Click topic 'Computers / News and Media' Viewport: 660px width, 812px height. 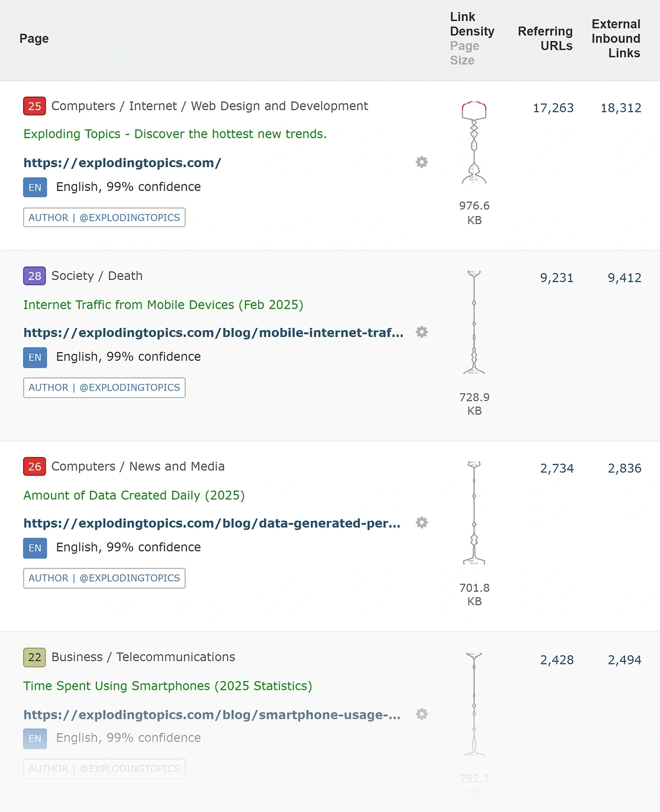pos(138,467)
